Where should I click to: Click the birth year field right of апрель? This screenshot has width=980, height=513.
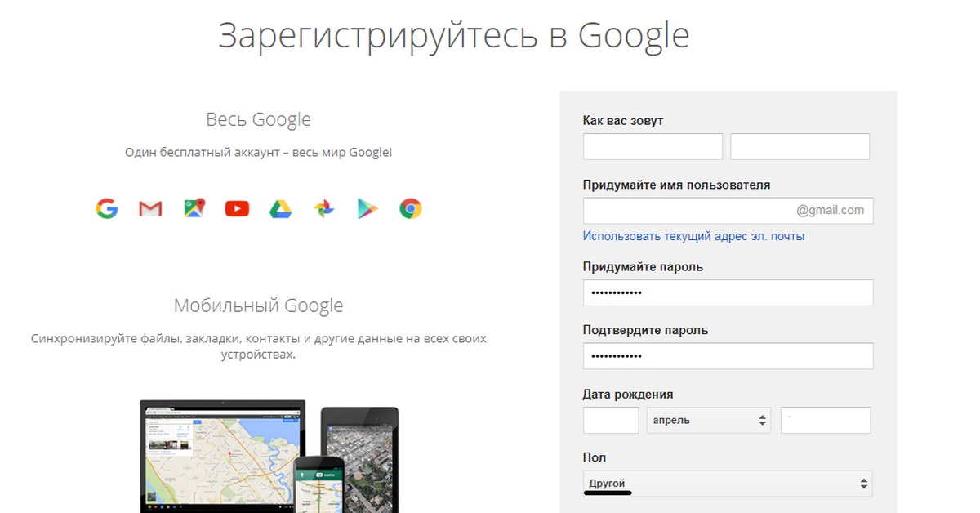826,421
